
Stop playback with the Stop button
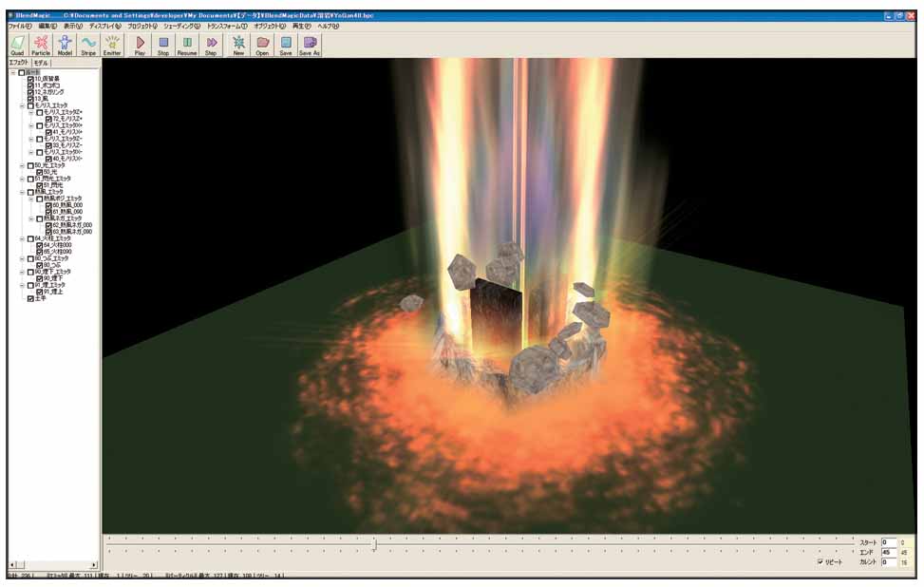click(x=163, y=45)
